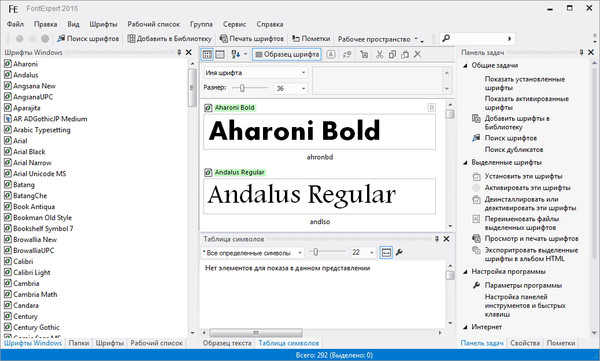Toggle the grid view mode button
The width and height of the screenshot is (600, 361).
click(x=207, y=54)
